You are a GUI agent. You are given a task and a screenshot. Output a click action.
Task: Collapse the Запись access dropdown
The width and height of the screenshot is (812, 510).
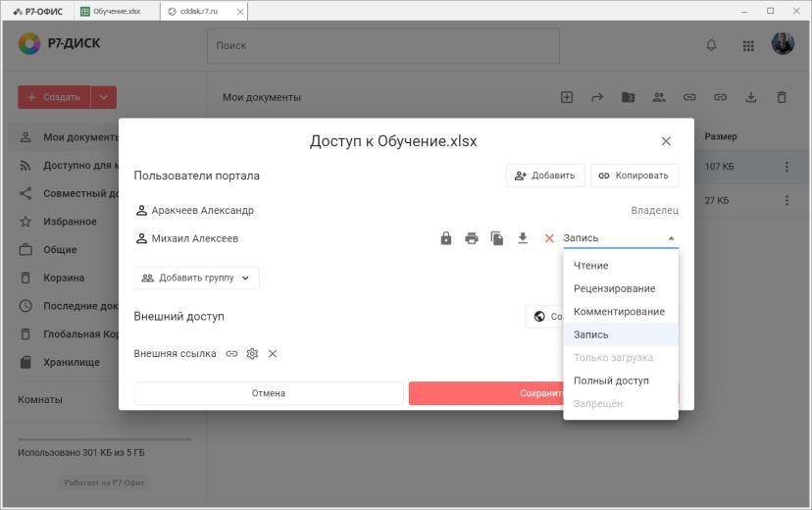(671, 238)
